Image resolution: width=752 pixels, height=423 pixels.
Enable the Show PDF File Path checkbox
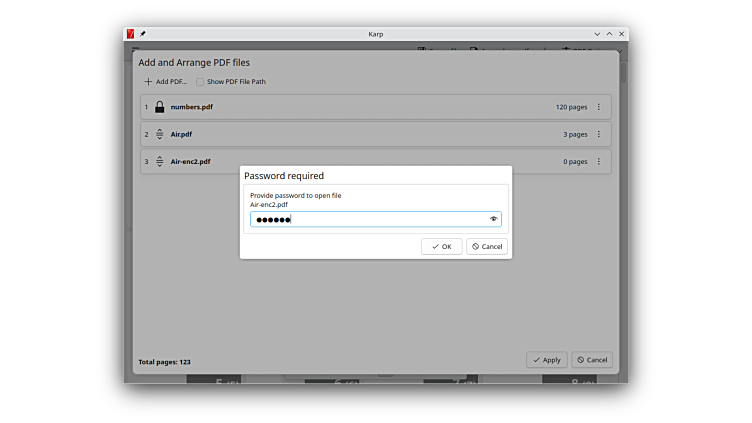200,82
